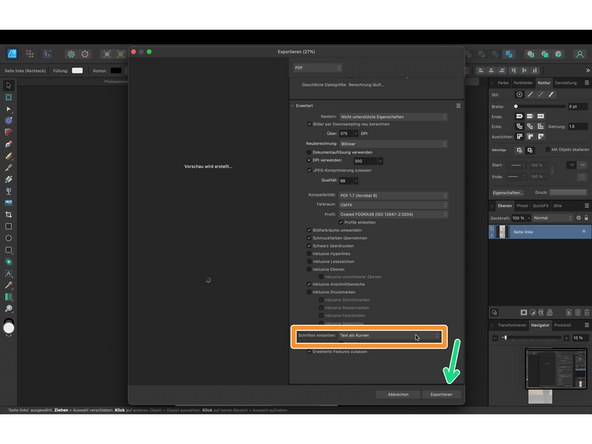This screenshot has width=592, height=444.
Task: Toggle Inklusive Anschnittbereiche checkbox
Action: click(309, 284)
